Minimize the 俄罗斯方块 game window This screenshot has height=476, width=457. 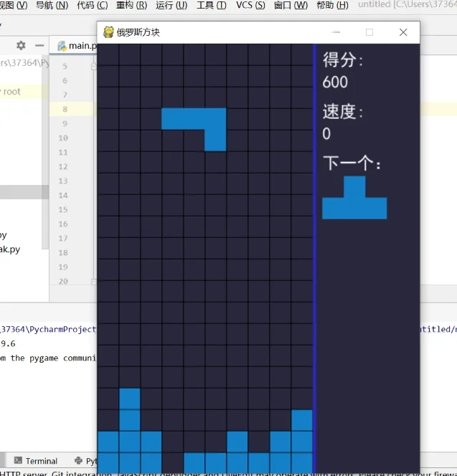(336, 32)
